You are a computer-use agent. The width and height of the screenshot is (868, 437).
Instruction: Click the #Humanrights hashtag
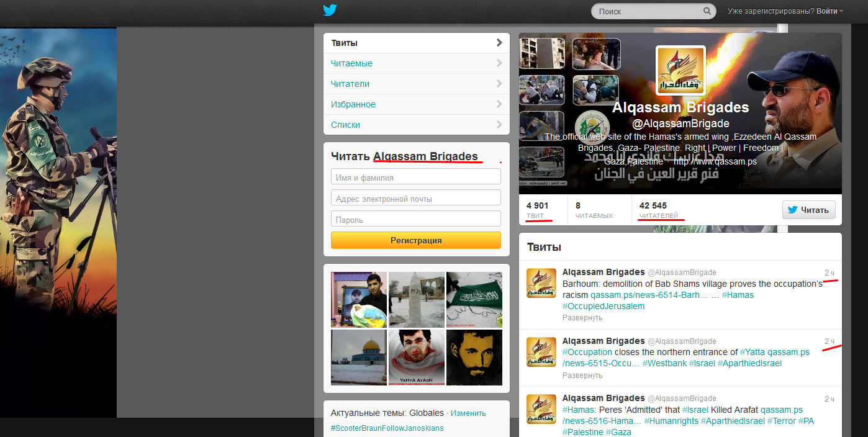coord(671,421)
